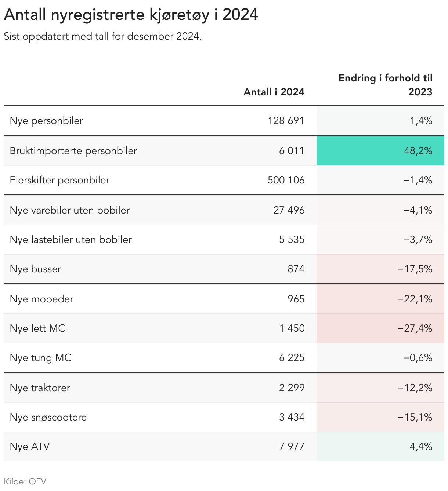Screen dimensions: 448x491
Task: Select the green 48,2% highlighted cell
Action: click(380, 150)
